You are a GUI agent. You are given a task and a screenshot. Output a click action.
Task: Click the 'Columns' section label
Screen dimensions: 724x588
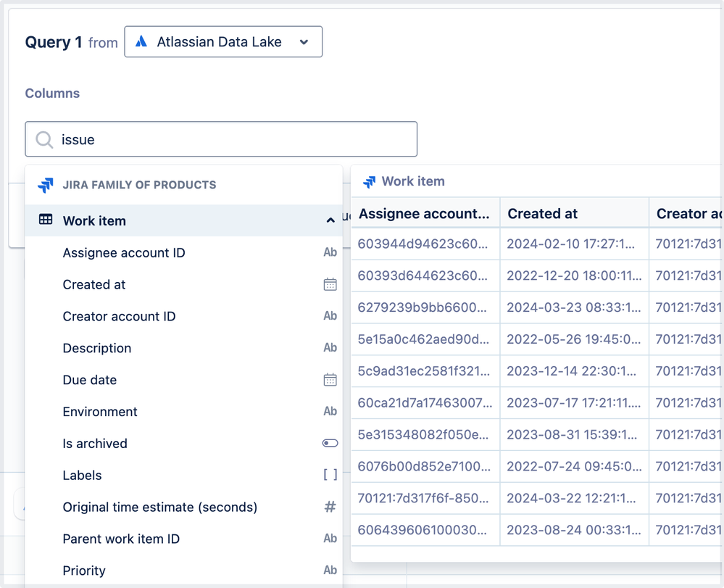pyautogui.click(x=52, y=94)
